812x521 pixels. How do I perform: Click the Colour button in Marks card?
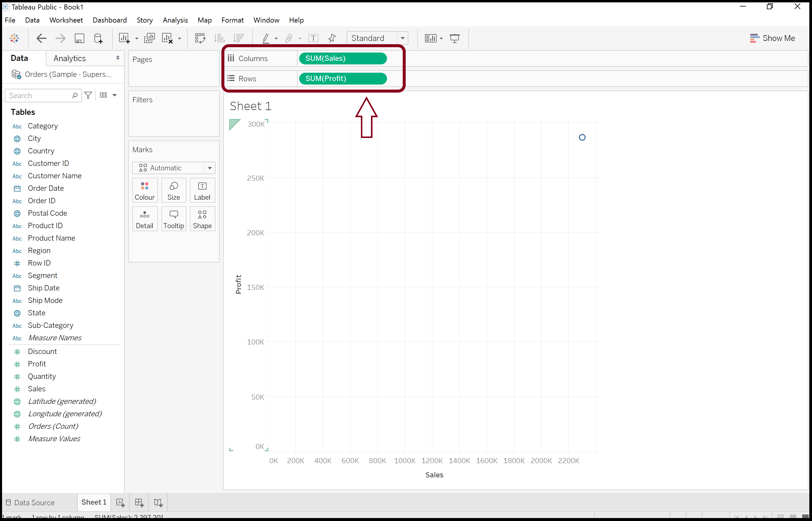145,190
